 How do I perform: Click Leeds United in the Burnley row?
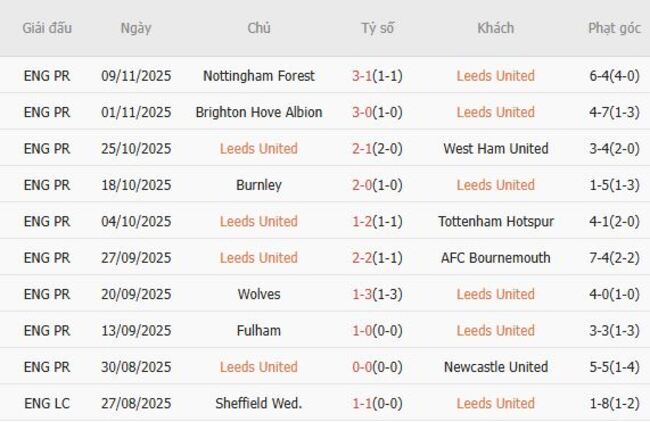coord(495,185)
